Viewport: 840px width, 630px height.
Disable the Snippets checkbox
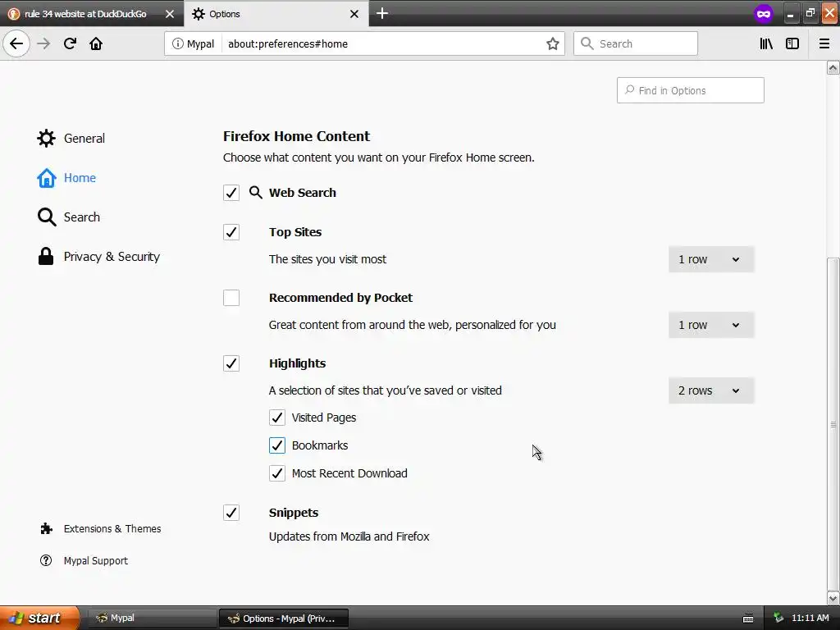[x=231, y=513]
